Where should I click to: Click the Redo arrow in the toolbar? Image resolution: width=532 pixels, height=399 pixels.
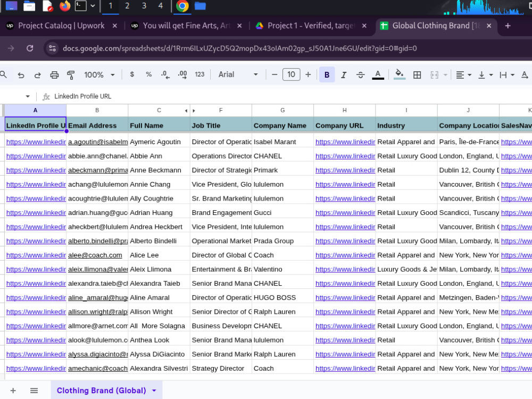coord(38,75)
